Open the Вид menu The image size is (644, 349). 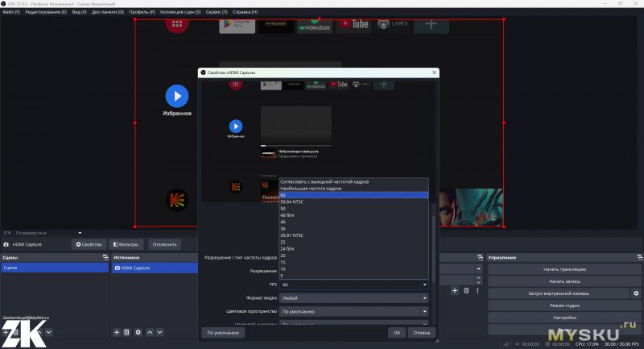(79, 12)
